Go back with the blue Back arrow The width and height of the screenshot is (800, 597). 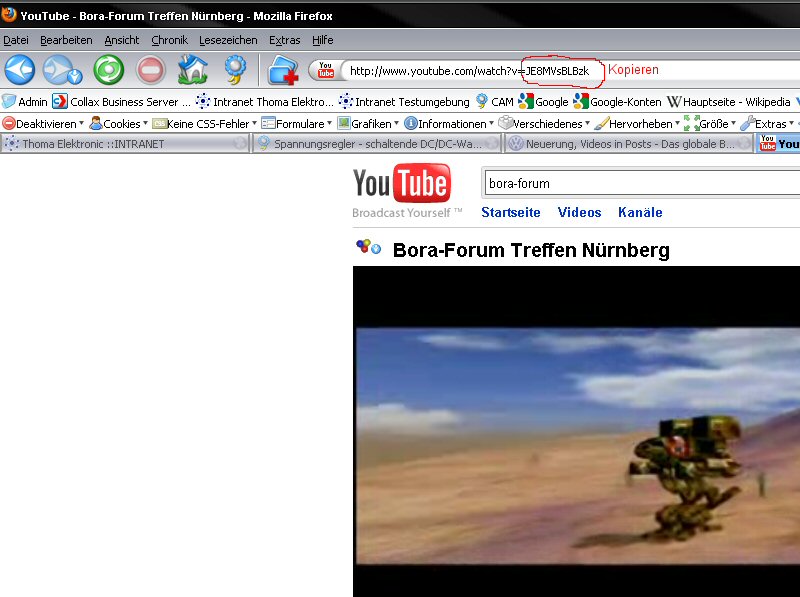tap(20, 69)
